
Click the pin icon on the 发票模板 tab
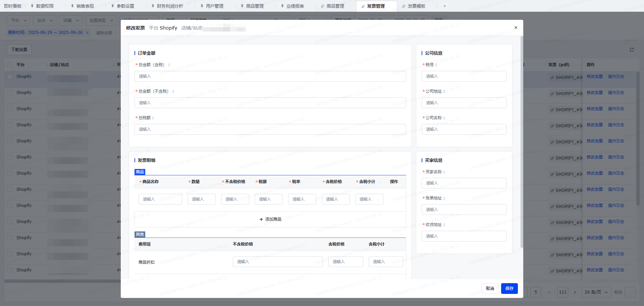point(404,6)
